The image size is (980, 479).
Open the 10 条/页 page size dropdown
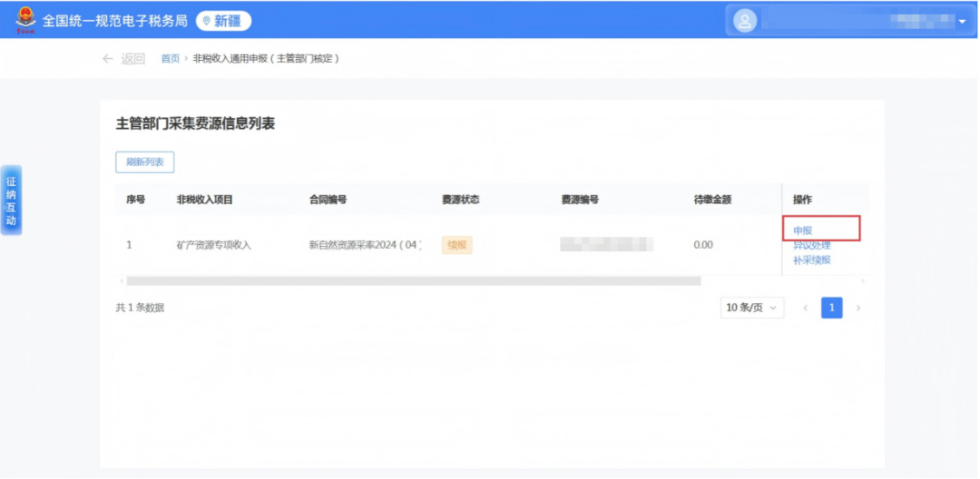(x=752, y=308)
